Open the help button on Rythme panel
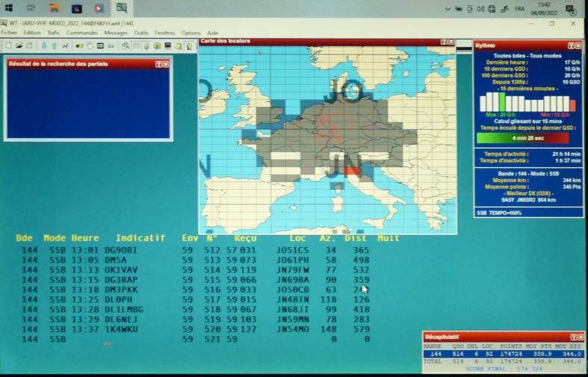This screenshot has width=588, height=377. tap(572, 46)
